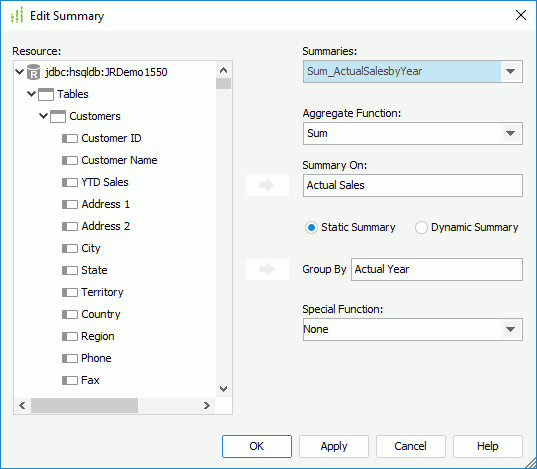Click the Summary On field with Actual Sales

pyautogui.click(x=413, y=185)
